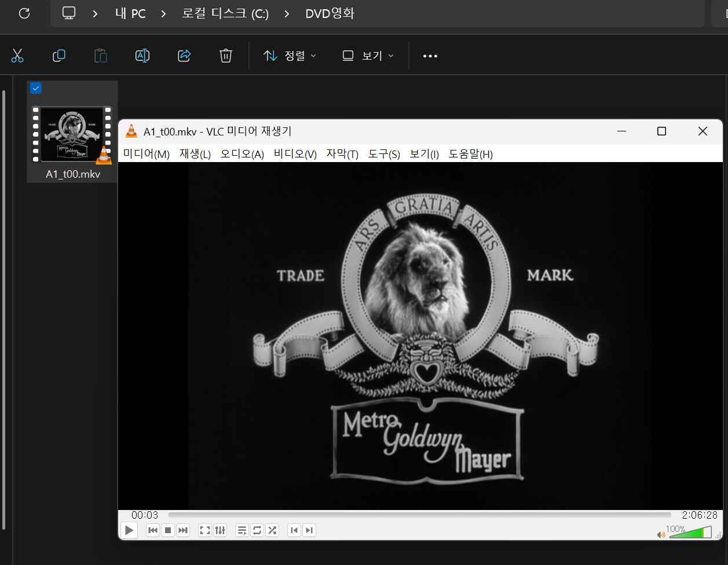Jump to previous media in VLC
Screen dimensions: 728x565
153,530
